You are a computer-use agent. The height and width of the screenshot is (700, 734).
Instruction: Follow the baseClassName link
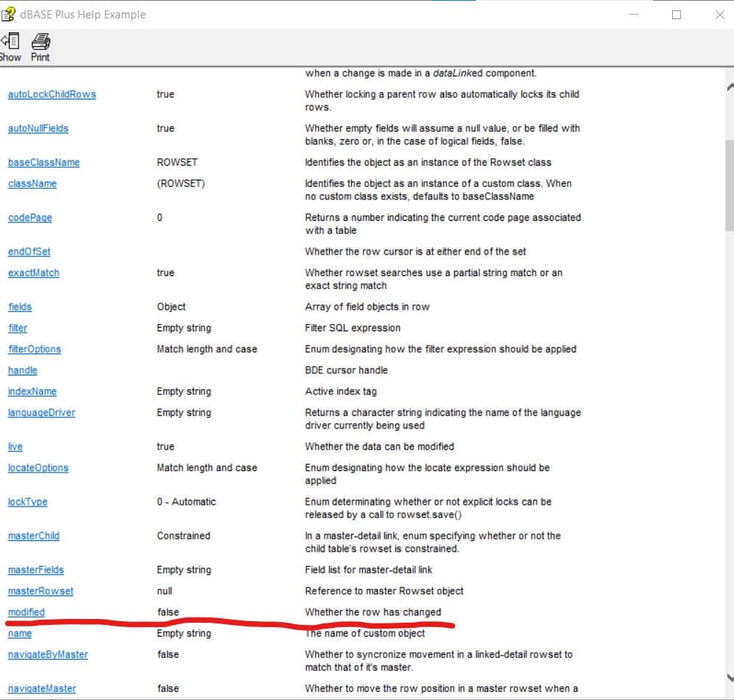point(43,162)
